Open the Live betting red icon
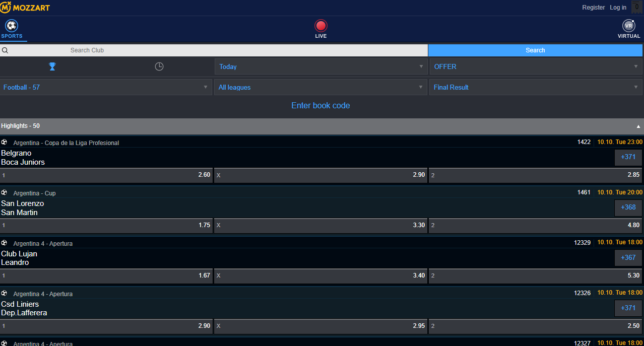The width and height of the screenshot is (644, 346). [x=320, y=26]
